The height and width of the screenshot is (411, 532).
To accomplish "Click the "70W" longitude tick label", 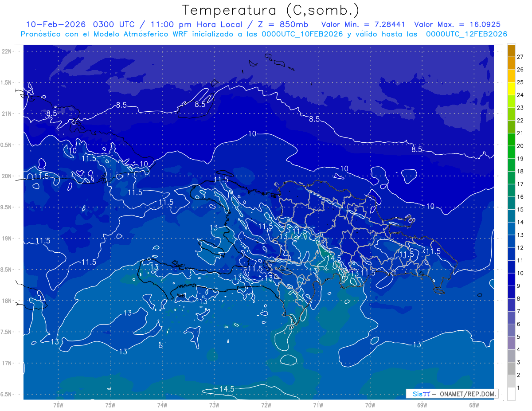I will click(x=370, y=405).
